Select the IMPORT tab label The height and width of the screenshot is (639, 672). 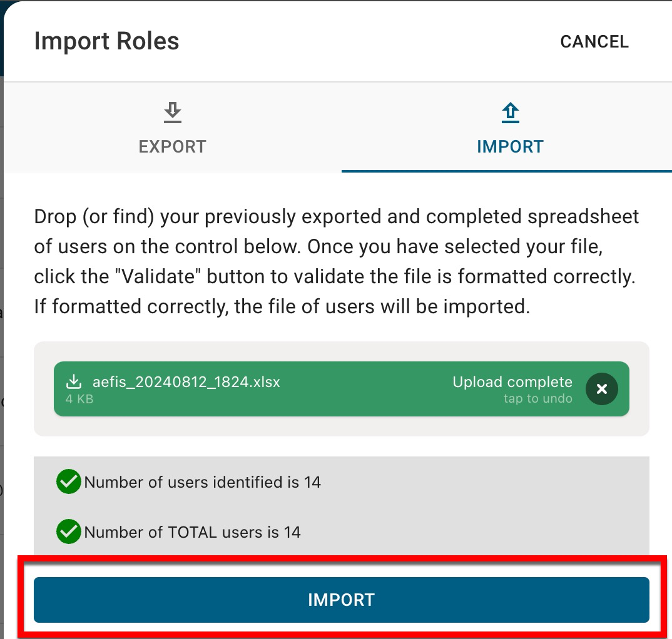[510, 146]
